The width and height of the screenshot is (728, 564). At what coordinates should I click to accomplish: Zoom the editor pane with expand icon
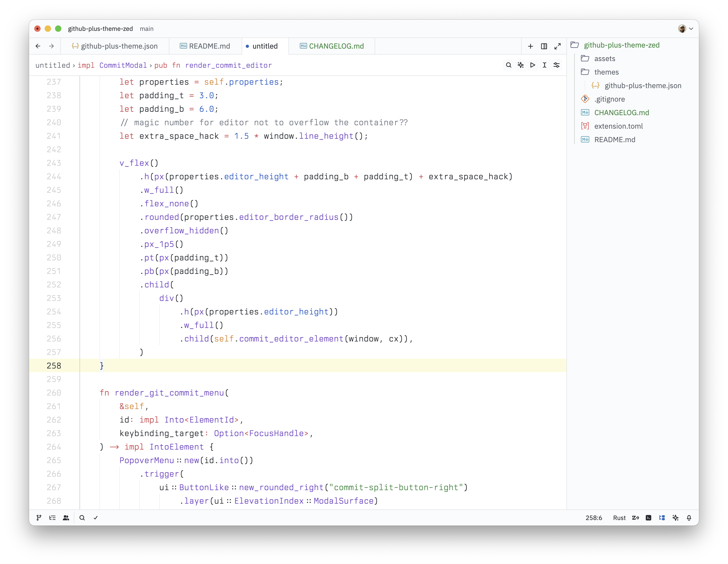tap(557, 46)
